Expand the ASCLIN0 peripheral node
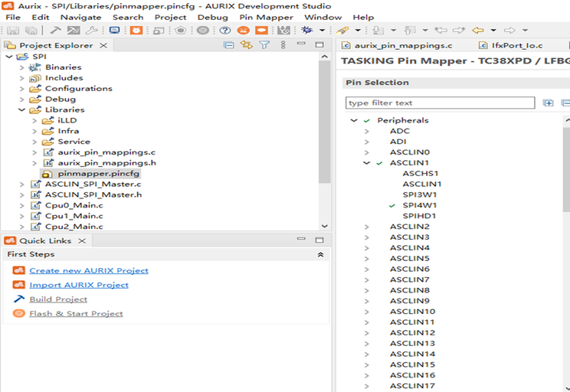The height and width of the screenshot is (392, 570). coord(366,152)
